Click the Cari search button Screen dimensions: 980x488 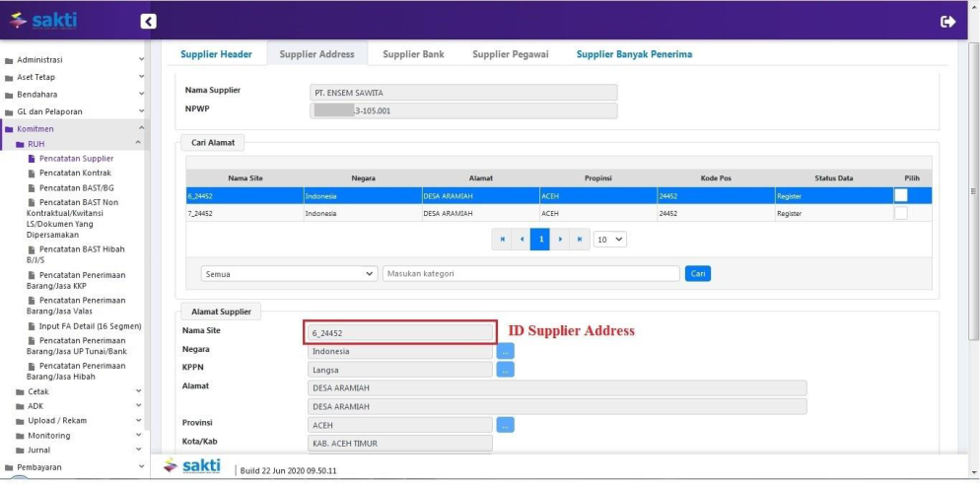coord(697,274)
